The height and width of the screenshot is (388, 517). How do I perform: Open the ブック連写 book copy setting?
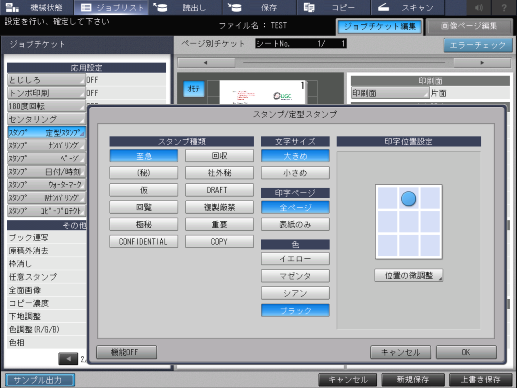46,237
